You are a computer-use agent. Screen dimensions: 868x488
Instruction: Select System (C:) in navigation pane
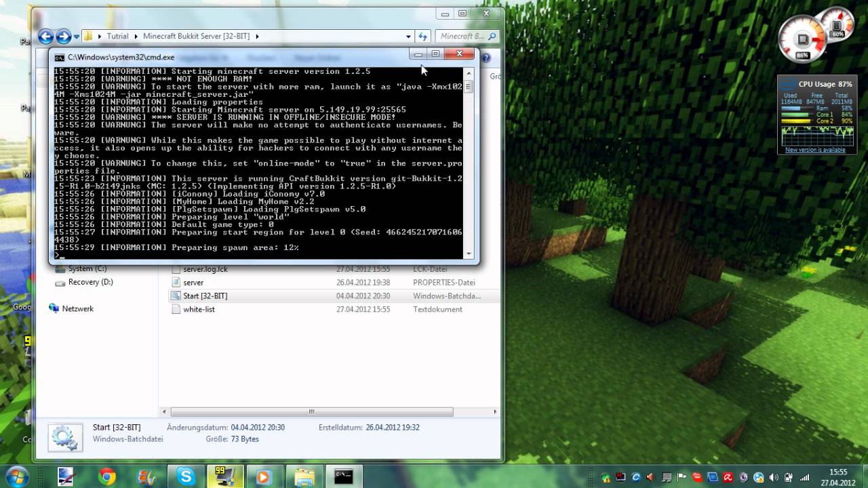pyautogui.click(x=87, y=269)
